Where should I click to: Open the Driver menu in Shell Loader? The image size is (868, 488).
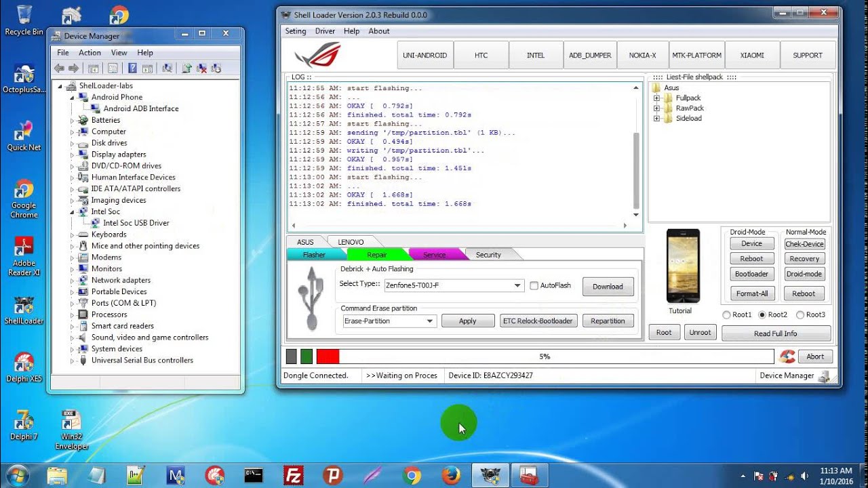coord(325,31)
